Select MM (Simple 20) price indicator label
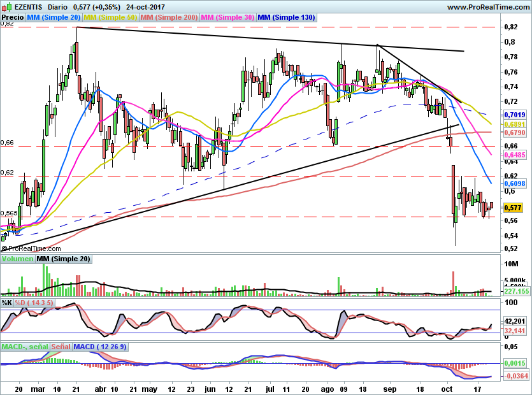Viewport: 532px width, 395px height. (54, 18)
